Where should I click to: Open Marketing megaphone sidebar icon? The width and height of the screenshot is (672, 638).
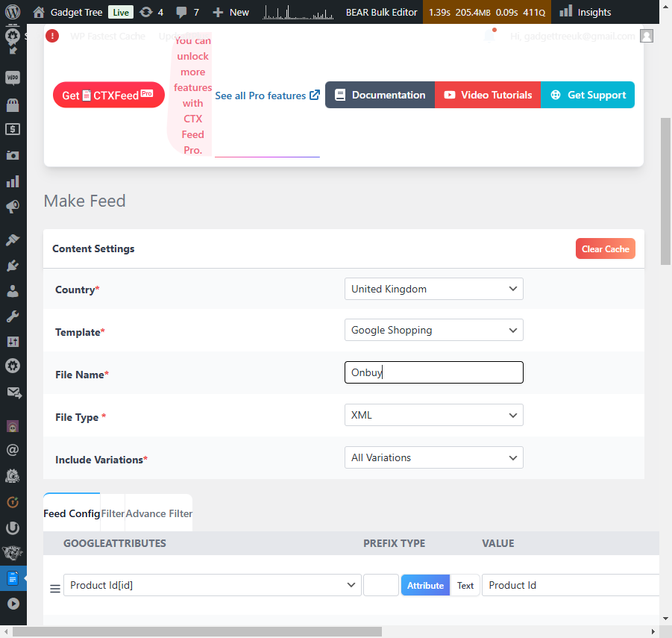(x=13, y=207)
